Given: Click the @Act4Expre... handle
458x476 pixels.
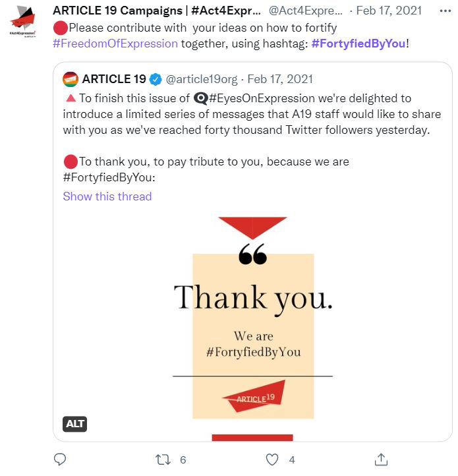Looking at the screenshot, I should coord(306,11).
